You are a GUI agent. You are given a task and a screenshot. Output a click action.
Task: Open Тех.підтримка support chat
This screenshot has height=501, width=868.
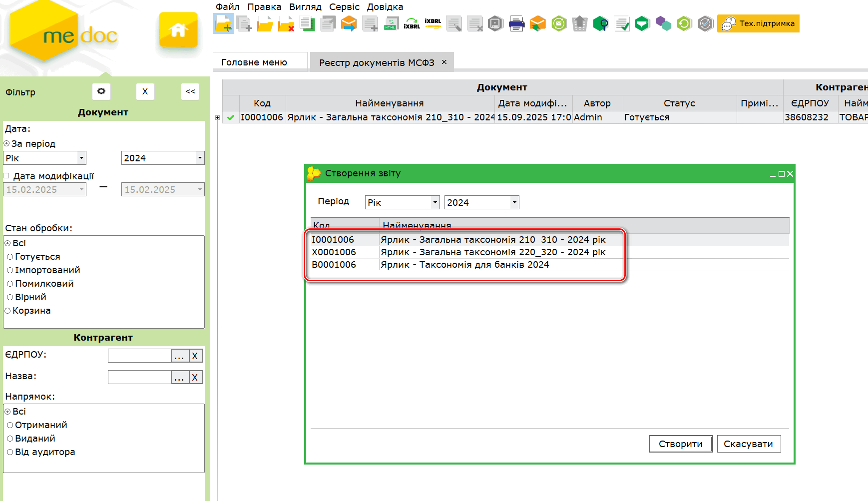[758, 23]
